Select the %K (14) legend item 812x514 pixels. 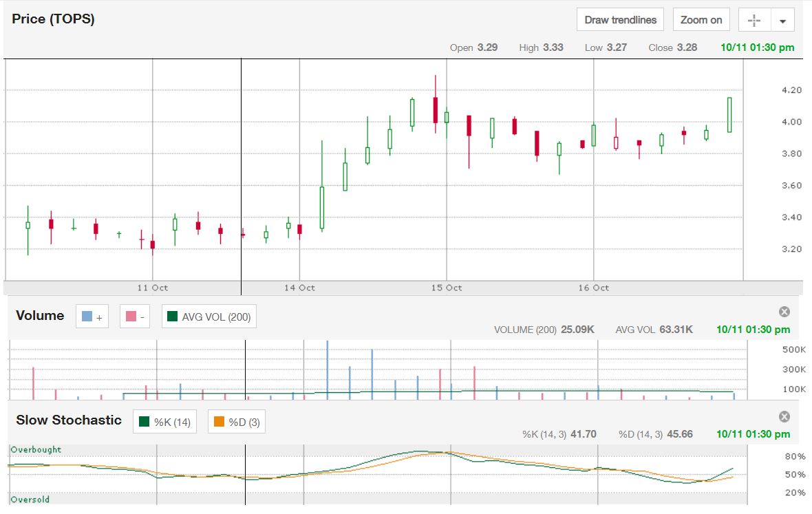pyautogui.click(x=165, y=422)
